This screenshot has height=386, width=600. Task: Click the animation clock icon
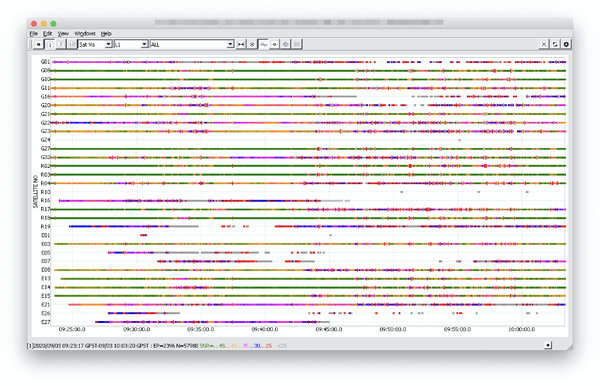[285, 44]
